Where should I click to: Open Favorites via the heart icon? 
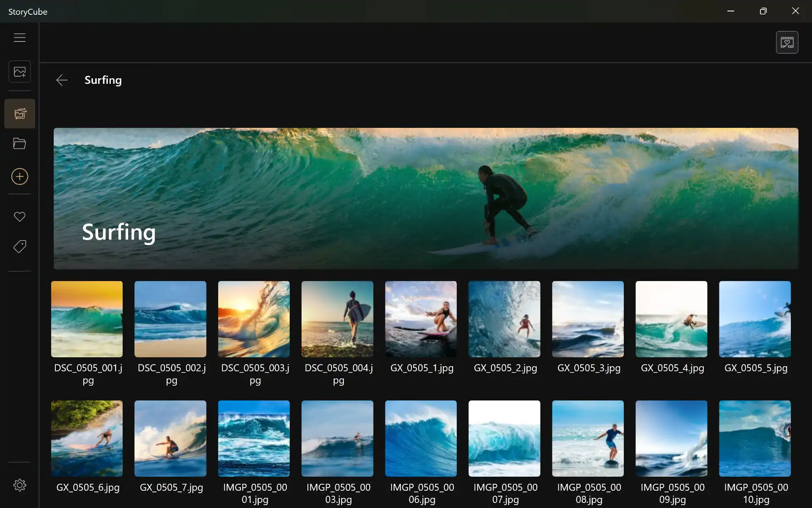(x=19, y=216)
